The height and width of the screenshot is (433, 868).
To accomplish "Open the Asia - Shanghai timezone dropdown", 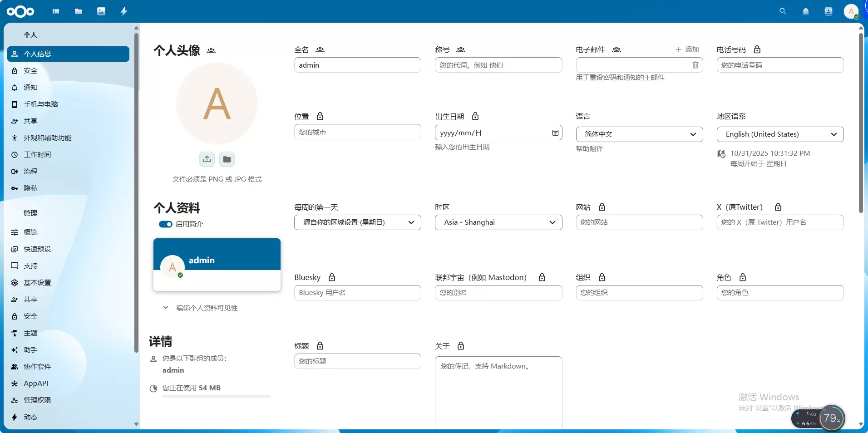I will click(x=498, y=222).
